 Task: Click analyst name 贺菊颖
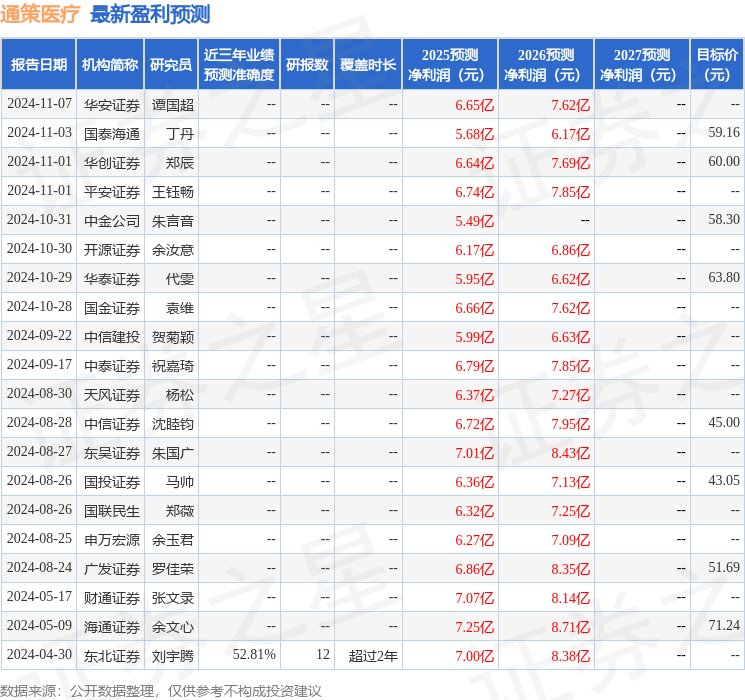pos(172,336)
